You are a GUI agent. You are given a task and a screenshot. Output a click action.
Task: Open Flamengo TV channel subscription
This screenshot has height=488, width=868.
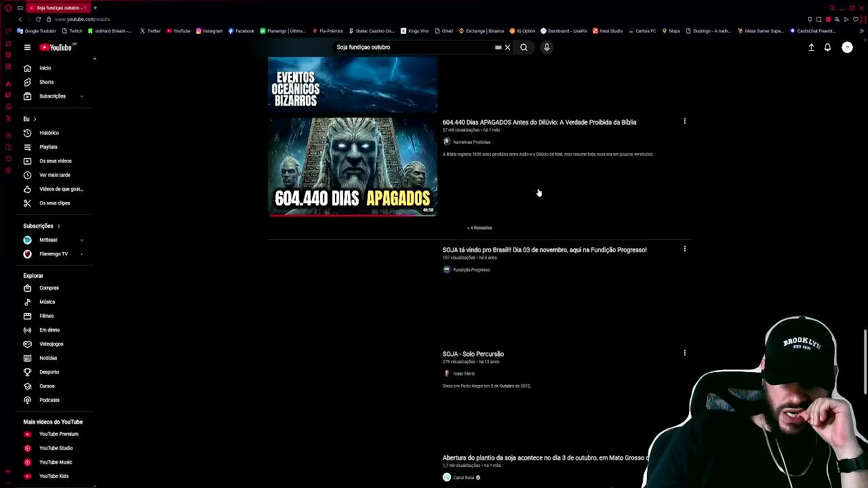(x=53, y=254)
